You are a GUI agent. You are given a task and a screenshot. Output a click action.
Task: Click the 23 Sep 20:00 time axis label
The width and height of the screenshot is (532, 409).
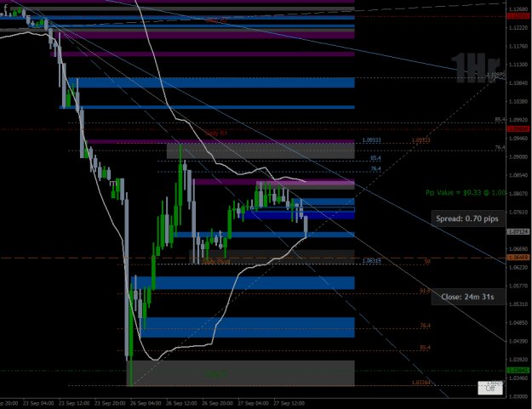(110, 403)
